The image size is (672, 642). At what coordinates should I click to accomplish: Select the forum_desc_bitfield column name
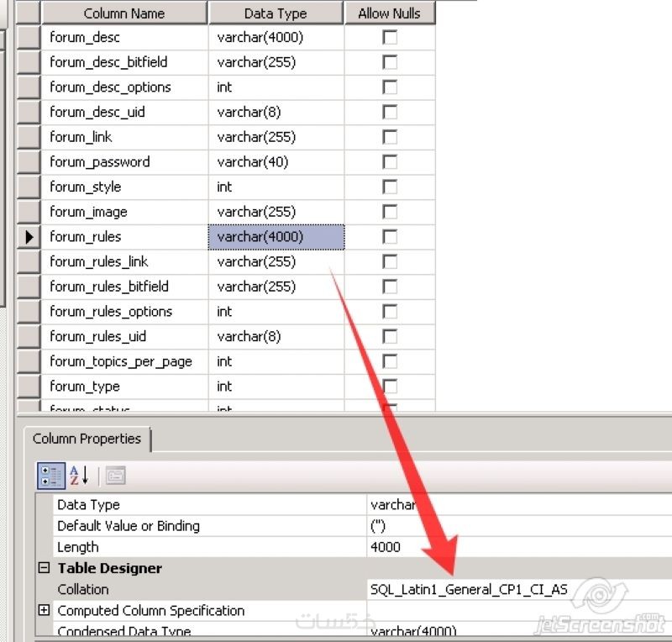[124, 62]
